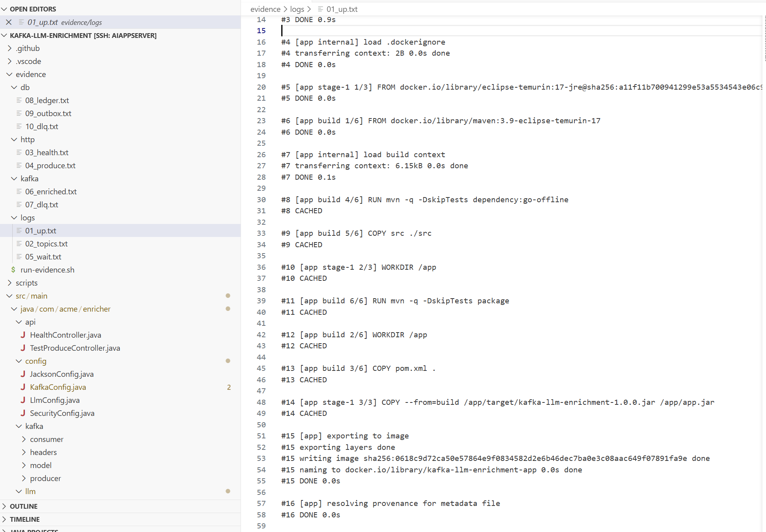Click the Java icon of KafkaConfig.java
Viewport: 766px width, 532px height.
tap(23, 387)
